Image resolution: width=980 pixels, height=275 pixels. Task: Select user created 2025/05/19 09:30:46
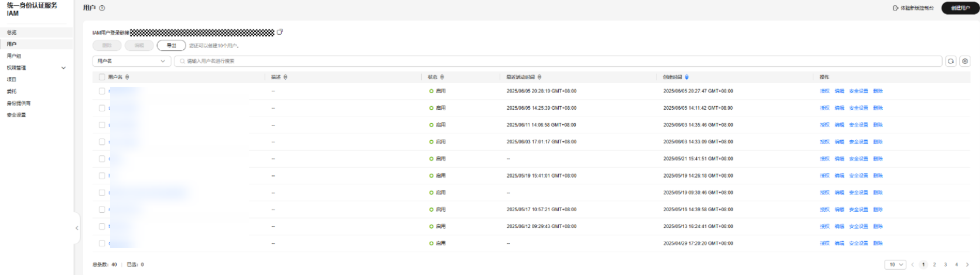102,193
